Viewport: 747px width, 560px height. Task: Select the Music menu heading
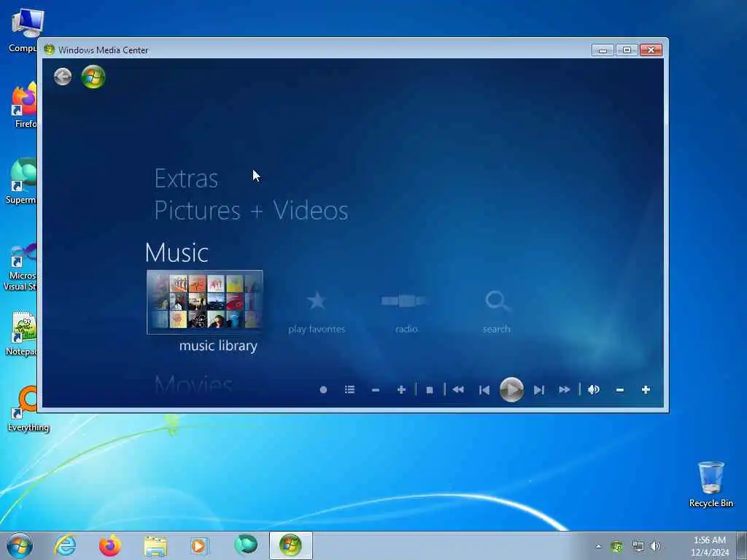(x=177, y=252)
